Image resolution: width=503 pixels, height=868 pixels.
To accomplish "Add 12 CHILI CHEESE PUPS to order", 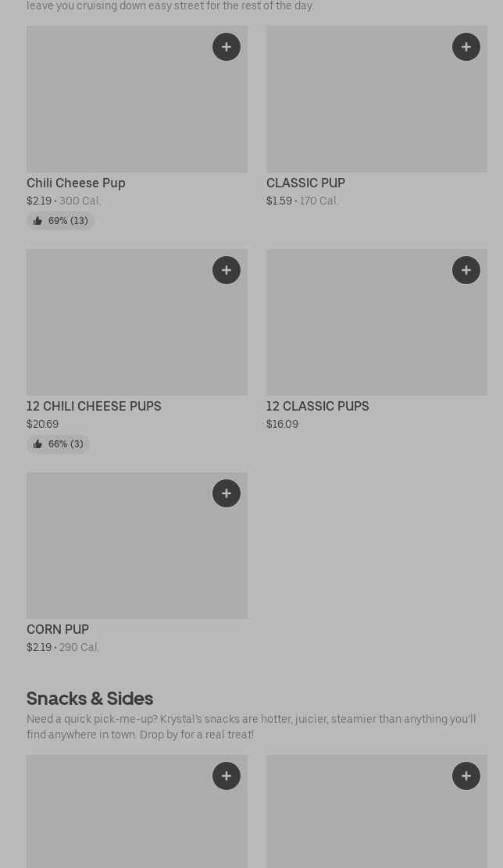I will coord(227,270).
